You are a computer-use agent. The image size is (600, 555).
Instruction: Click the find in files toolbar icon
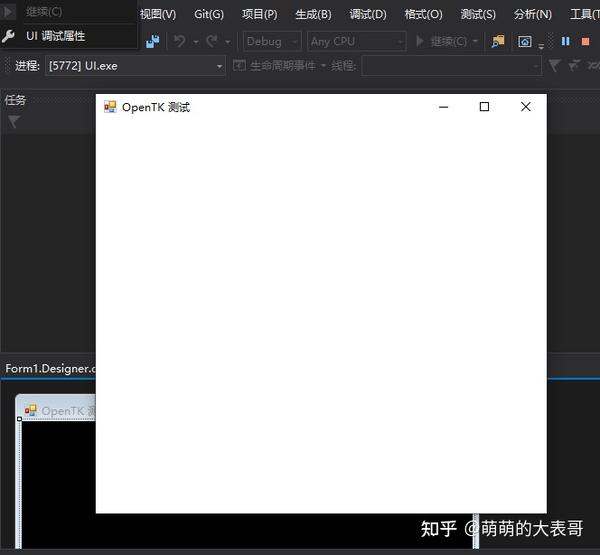498,41
